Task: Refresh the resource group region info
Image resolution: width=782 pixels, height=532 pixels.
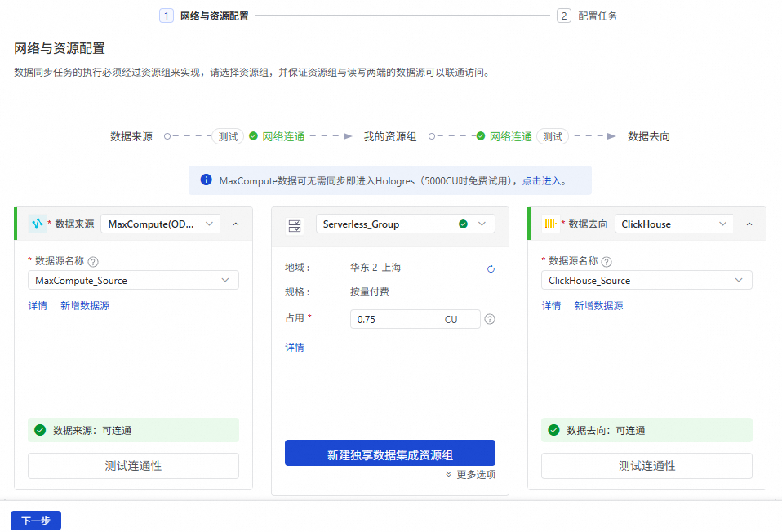Action: [x=491, y=268]
